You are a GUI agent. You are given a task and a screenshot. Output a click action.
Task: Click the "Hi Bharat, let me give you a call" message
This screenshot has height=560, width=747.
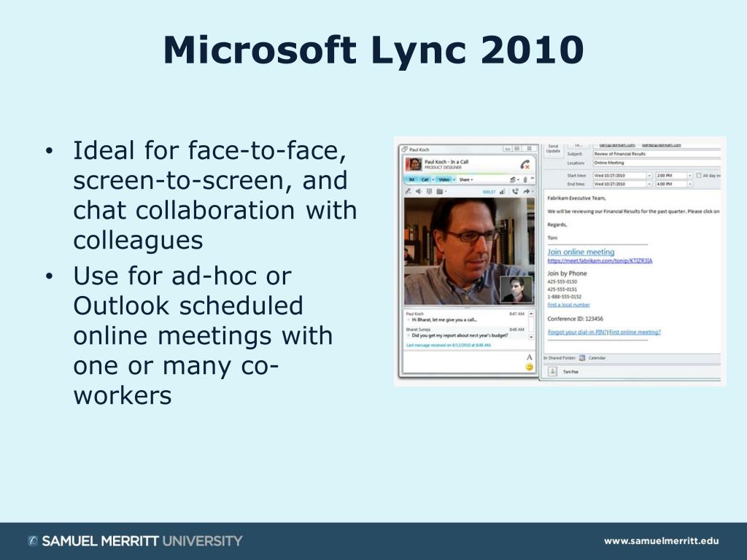tap(444, 320)
